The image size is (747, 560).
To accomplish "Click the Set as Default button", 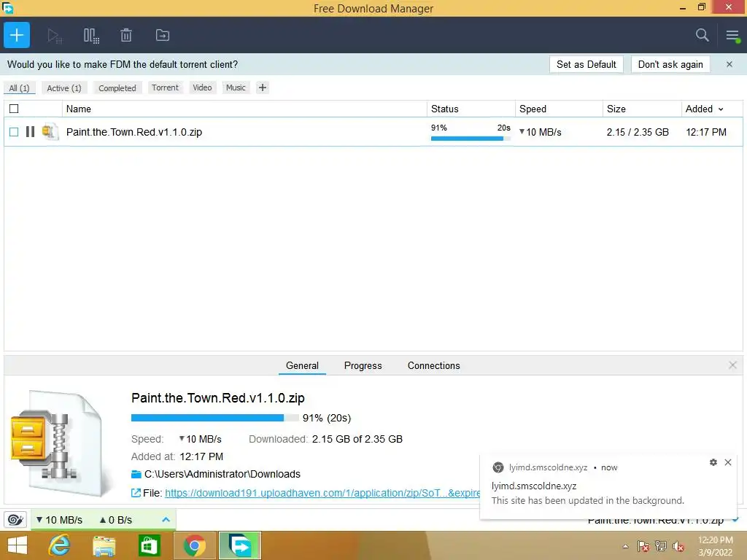I will (587, 64).
